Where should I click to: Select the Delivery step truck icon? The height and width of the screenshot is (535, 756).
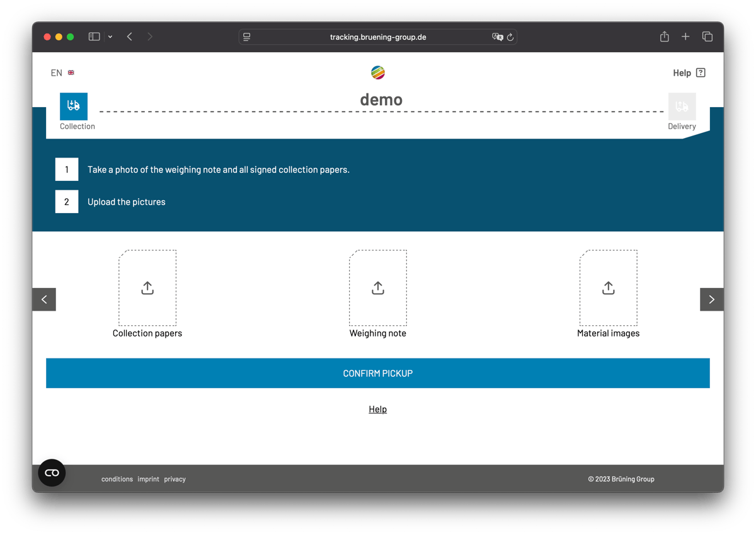click(x=682, y=106)
